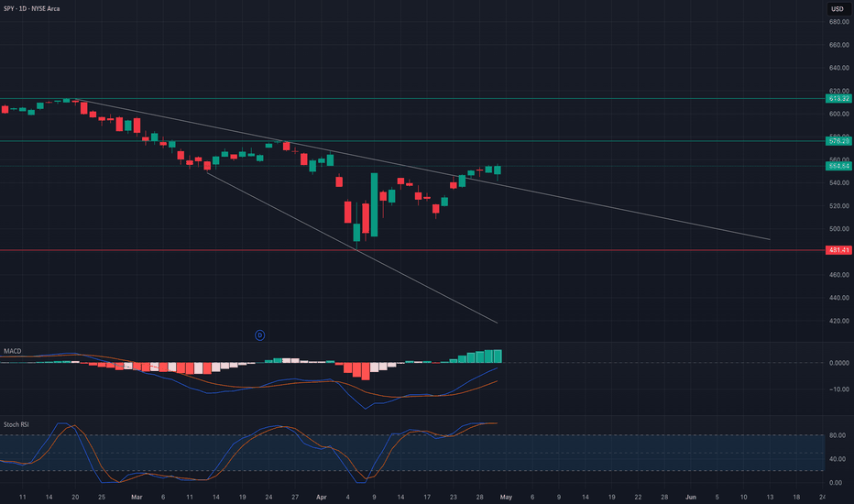Click the SPY · 1D · NYSE Arca title
The image size is (854, 504).
(31, 9)
